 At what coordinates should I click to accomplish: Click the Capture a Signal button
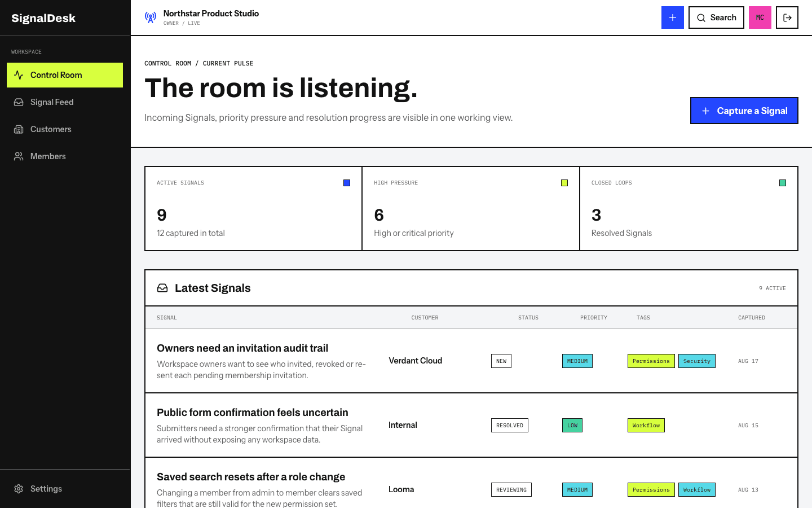point(744,111)
